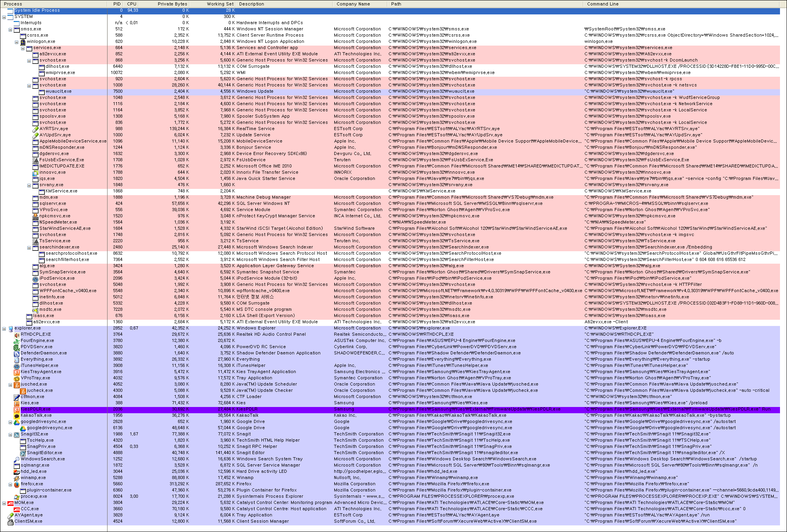The height and width of the screenshot is (532, 787).
Task: Sort by the Private Bytes column
Action: (x=165, y=4)
